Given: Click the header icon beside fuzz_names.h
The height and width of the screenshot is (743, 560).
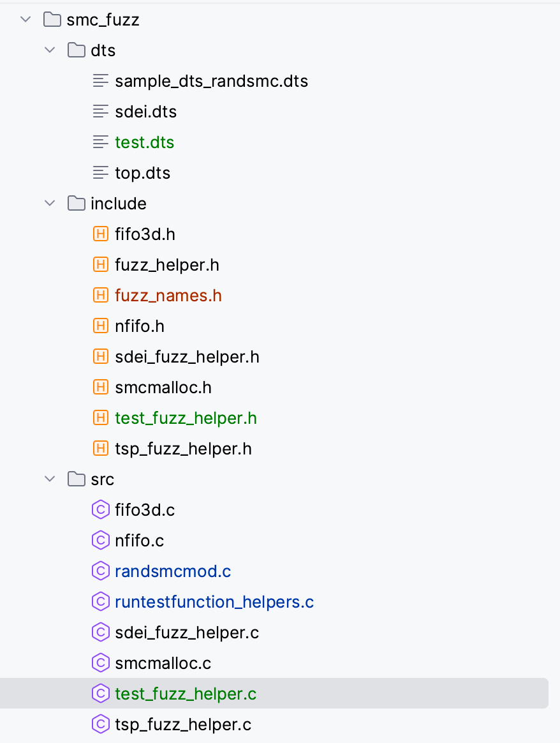Looking at the screenshot, I should point(101,296).
